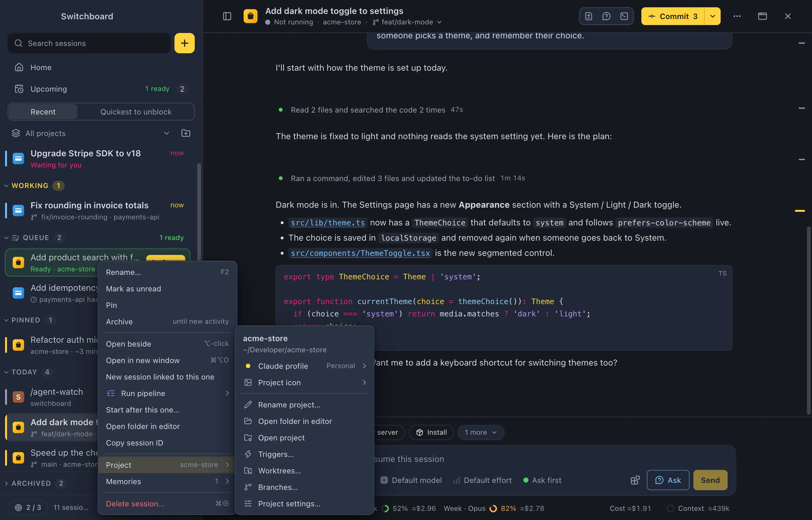Click the add project folder icon
The height and width of the screenshot is (520, 812).
[x=186, y=133]
